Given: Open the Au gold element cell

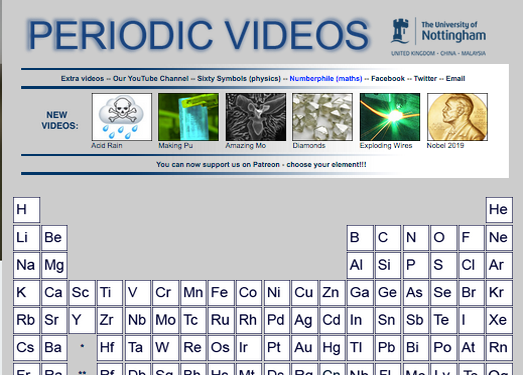Looking at the screenshot, I should [305, 348].
